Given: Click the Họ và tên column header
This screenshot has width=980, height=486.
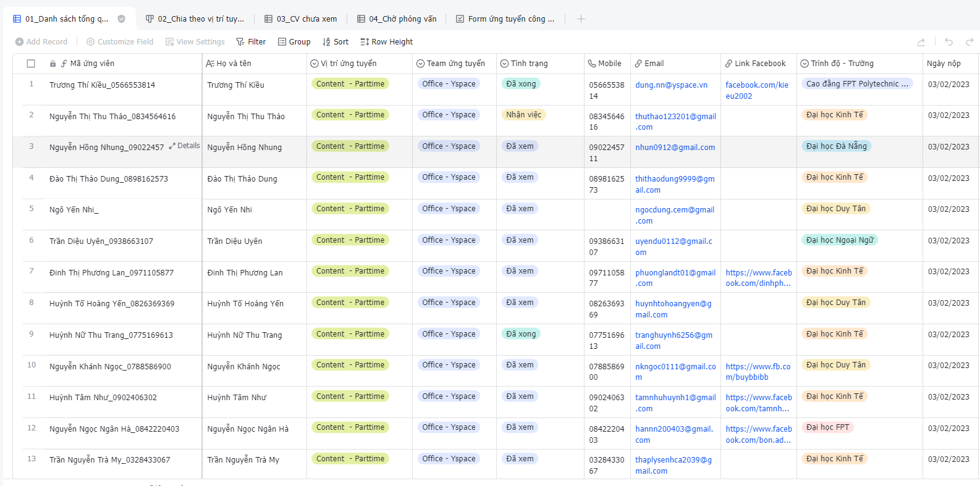Looking at the screenshot, I should 255,64.
